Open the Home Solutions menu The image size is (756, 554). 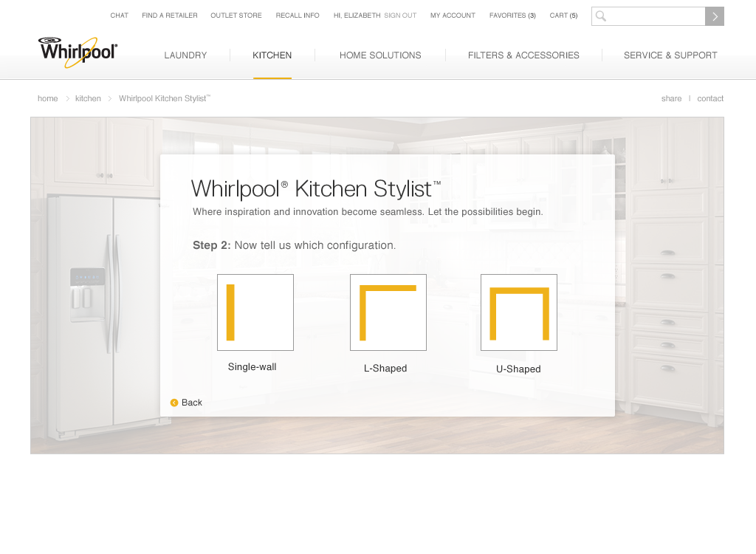[x=380, y=55]
